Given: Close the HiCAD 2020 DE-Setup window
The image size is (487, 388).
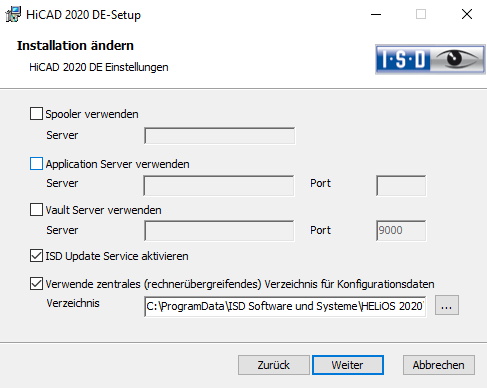Looking at the screenshot, I should pos(467,14).
